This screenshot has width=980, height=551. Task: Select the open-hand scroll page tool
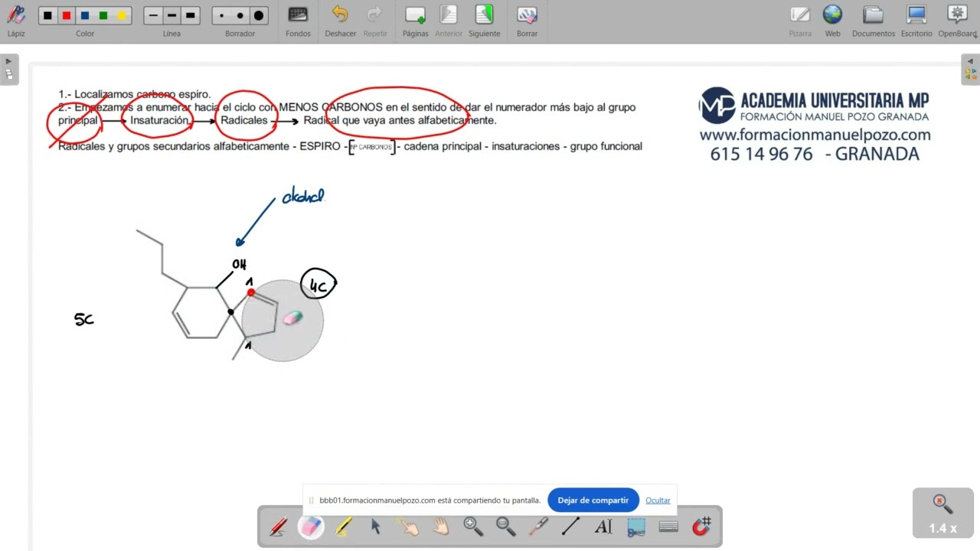pyautogui.click(x=440, y=527)
